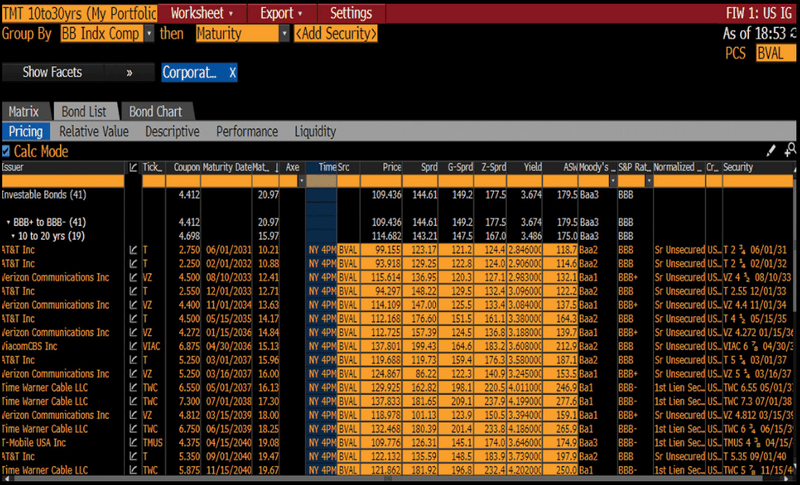The height and width of the screenshot is (485, 800).
Task: Open chart icon for Time Warner Cable 5.875 row
Action: tap(133, 470)
